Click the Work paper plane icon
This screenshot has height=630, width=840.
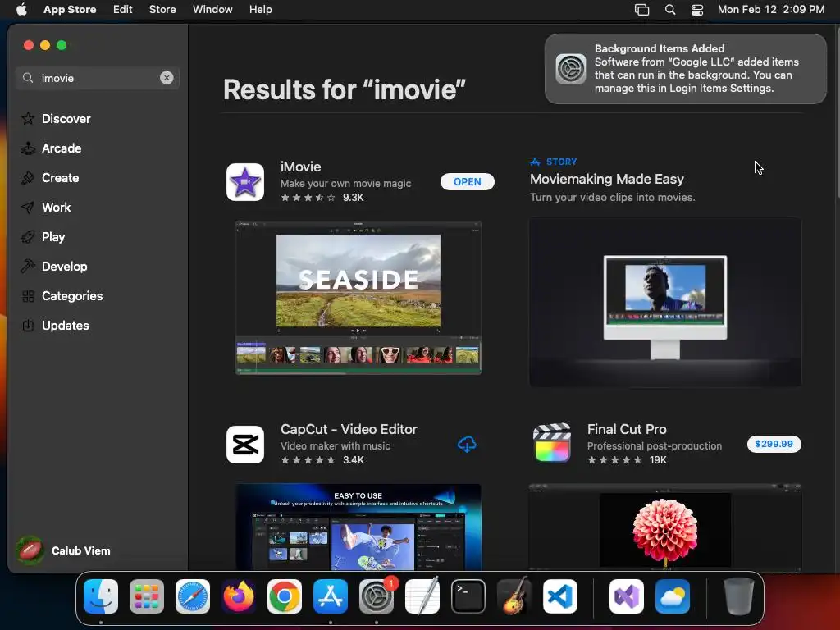[x=28, y=207]
